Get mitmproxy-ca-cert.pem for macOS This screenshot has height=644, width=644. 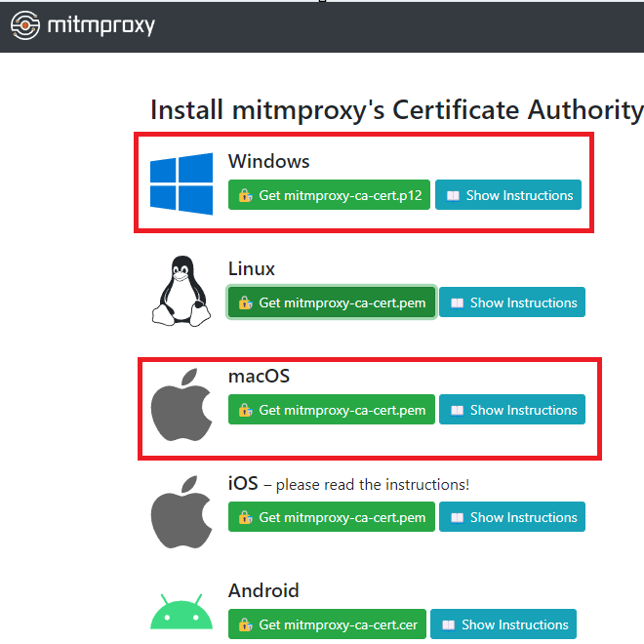point(332,410)
